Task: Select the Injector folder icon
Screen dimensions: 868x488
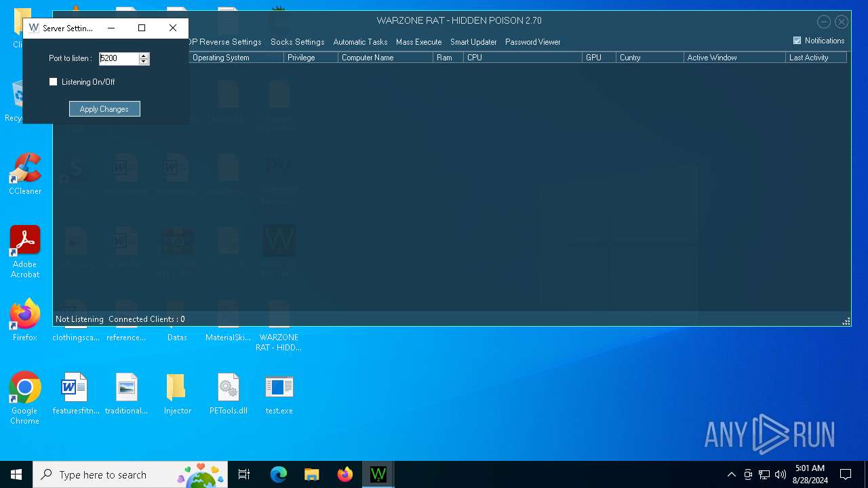Action: point(177,393)
